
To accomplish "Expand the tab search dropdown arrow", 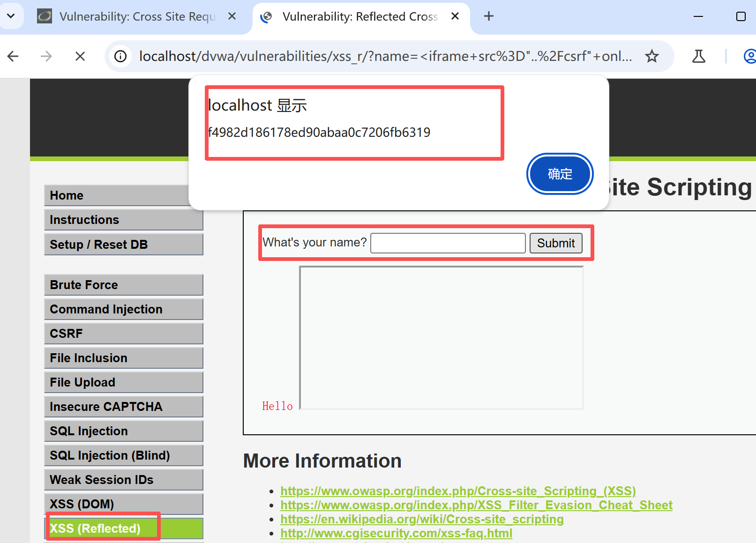I will (x=11, y=16).
